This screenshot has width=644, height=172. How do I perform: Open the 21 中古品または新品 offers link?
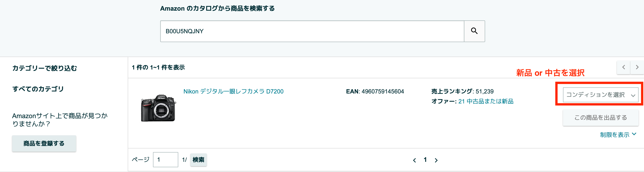pyautogui.click(x=486, y=101)
